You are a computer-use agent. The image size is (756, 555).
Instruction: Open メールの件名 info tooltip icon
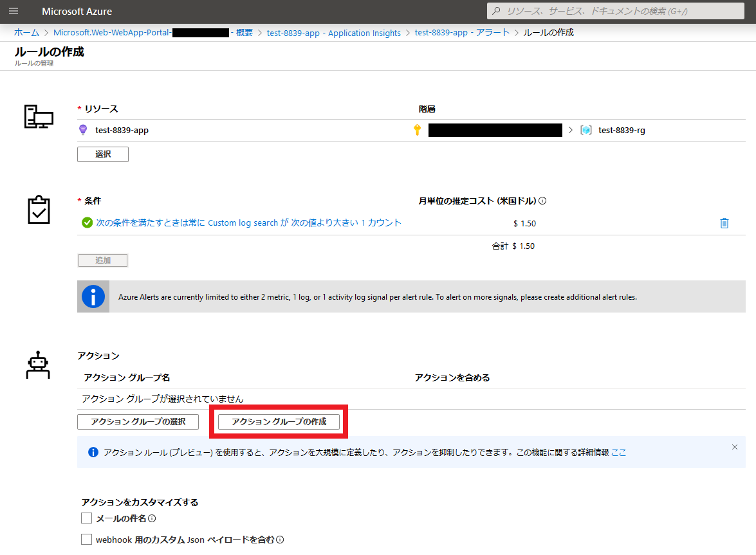pos(152,518)
